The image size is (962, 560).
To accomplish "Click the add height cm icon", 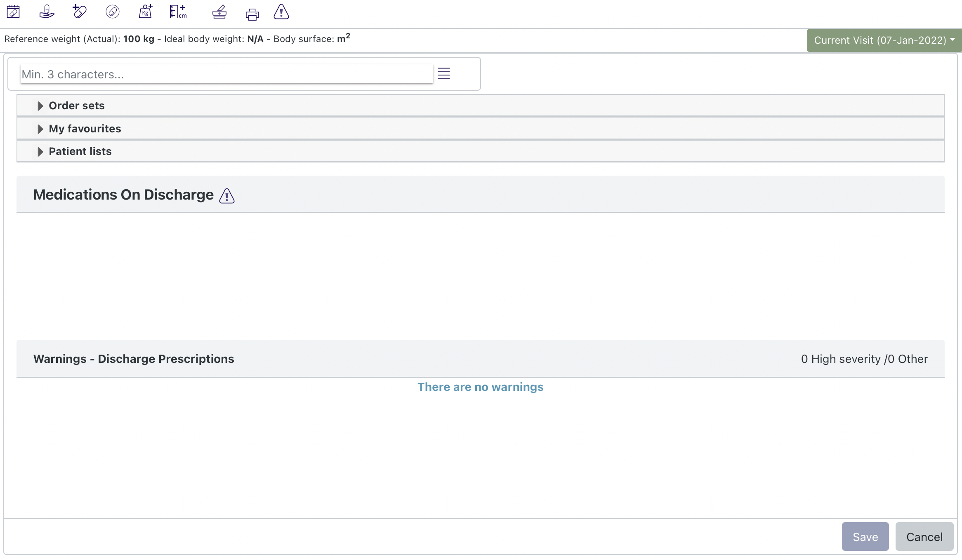I will tap(178, 12).
